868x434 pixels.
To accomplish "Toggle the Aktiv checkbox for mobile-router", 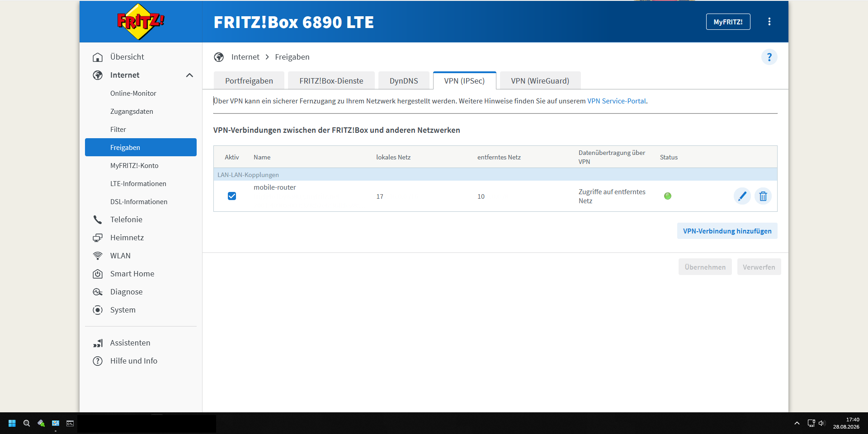I will (x=232, y=196).
